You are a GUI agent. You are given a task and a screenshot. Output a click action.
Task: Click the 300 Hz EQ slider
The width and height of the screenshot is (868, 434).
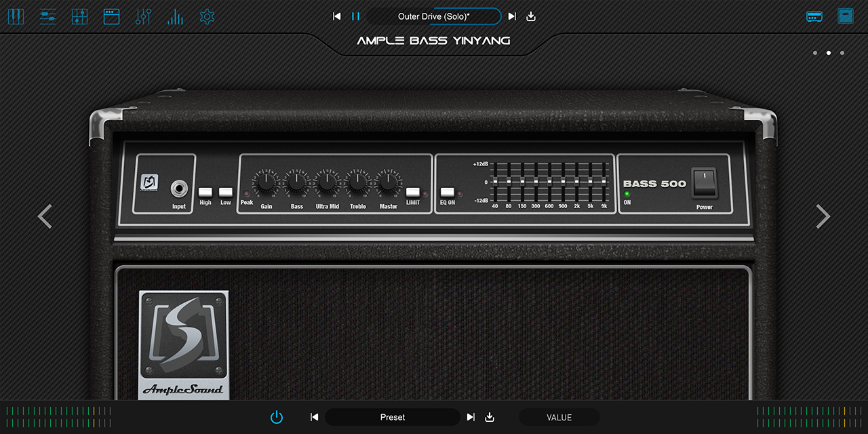(x=536, y=182)
